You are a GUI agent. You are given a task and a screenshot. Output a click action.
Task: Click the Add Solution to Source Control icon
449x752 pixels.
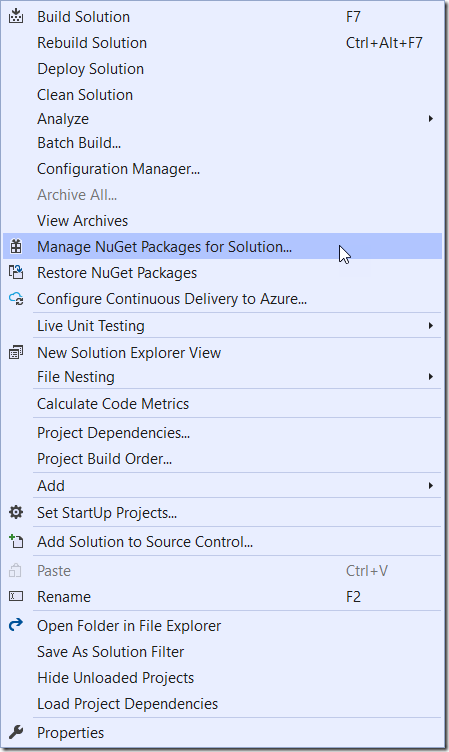click(16, 541)
